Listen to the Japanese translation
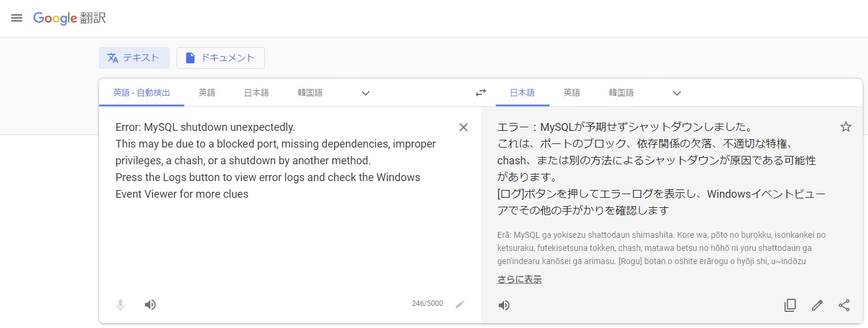The height and width of the screenshot is (328, 868). 504,305
